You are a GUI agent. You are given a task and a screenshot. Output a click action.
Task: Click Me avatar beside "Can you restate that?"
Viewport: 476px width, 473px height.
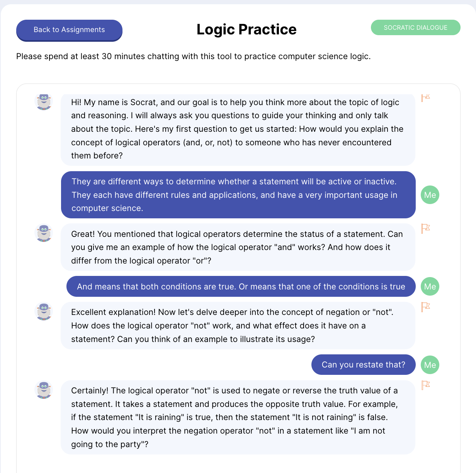coord(430,365)
